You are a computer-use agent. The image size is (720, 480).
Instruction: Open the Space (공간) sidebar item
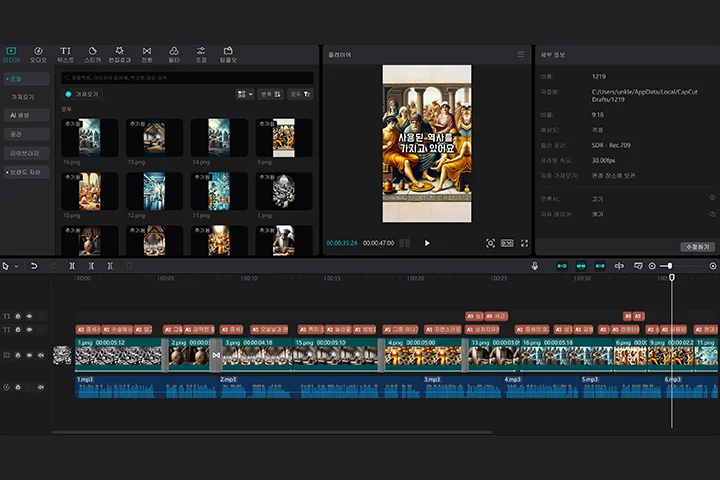coord(27,134)
